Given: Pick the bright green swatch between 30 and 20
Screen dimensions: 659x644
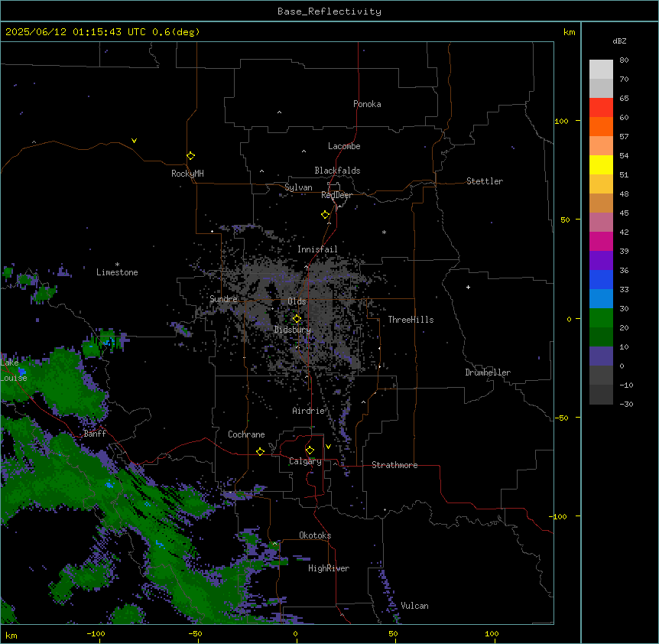Looking at the screenshot, I should coord(601,318).
